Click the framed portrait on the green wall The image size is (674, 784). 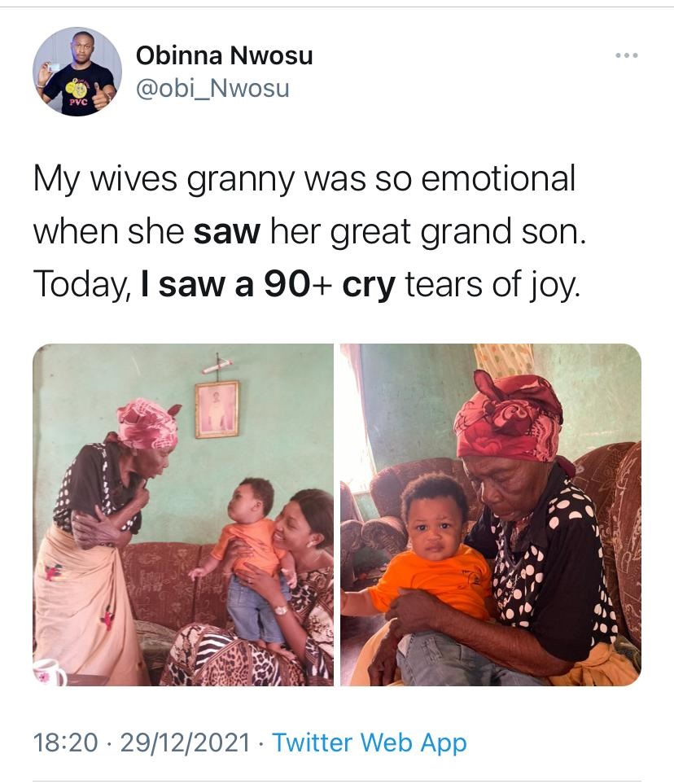[217, 409]
